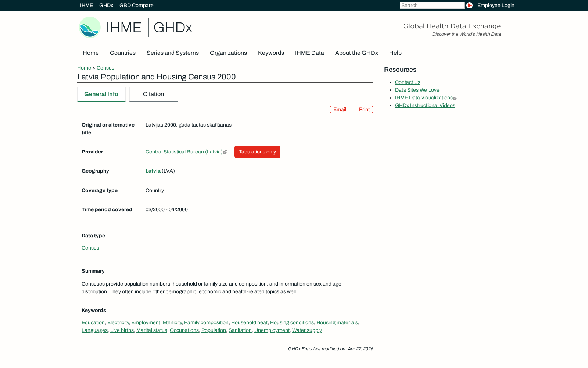Screen dimensions: 588x368
Task: Open the Unemployment keyword link
Action: point(272,330)
